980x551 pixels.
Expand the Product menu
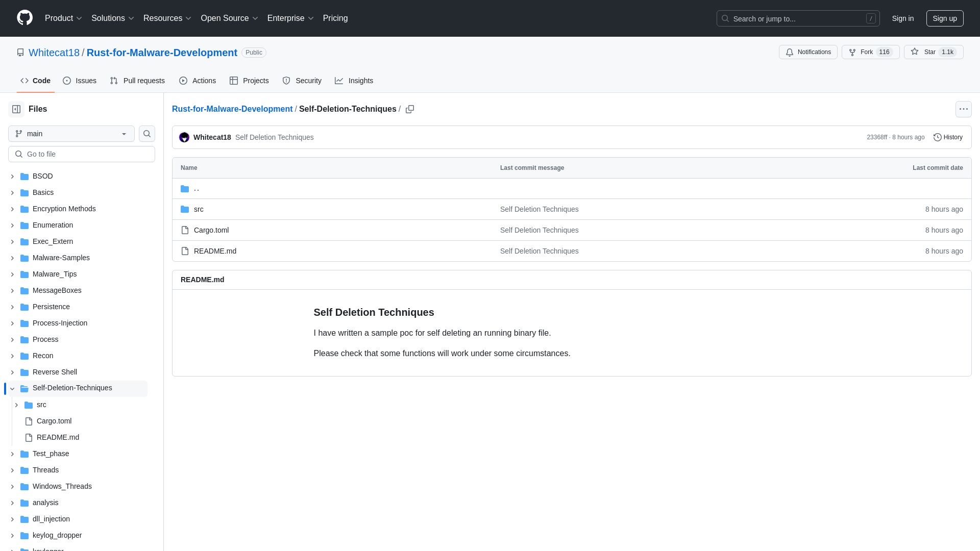63,18
